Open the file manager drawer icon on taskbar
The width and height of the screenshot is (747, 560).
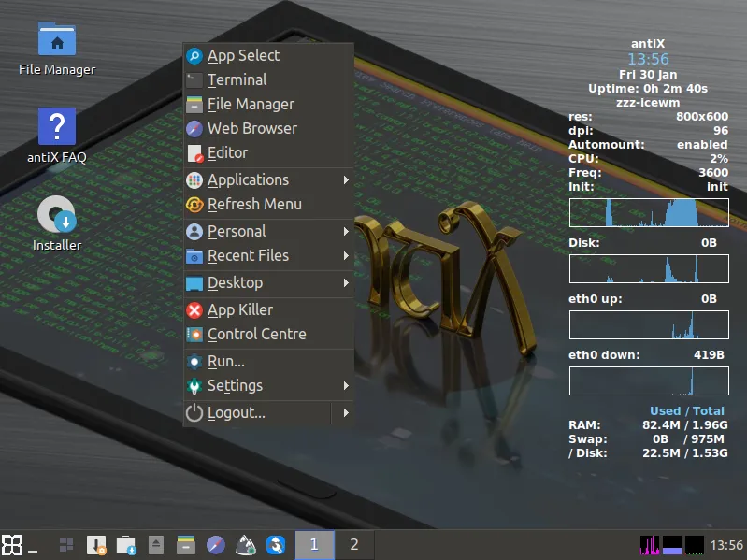tap(186, 545)
